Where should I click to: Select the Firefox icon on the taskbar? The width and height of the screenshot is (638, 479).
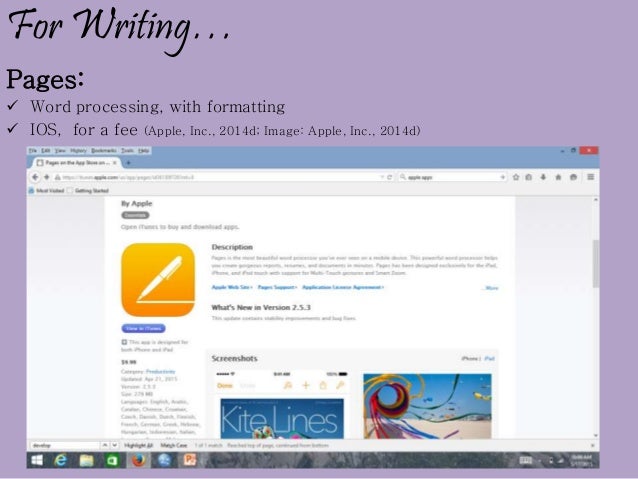click(x=138, y=460)
